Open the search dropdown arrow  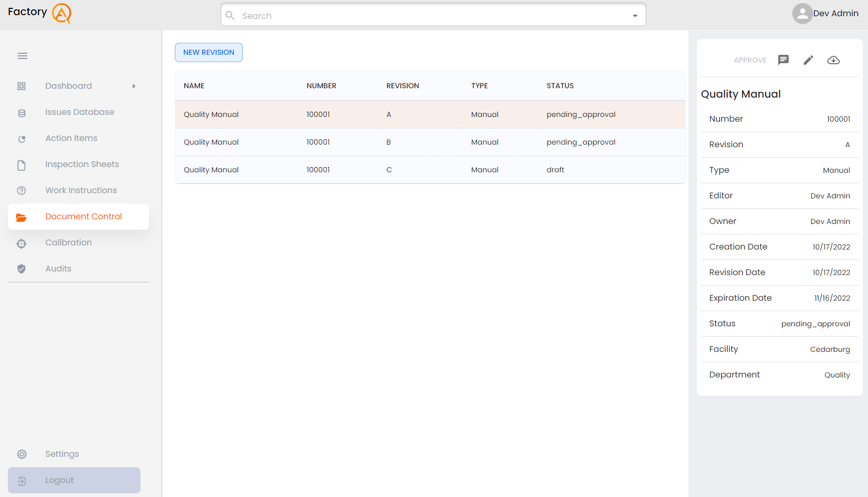[x=635, y=16]
